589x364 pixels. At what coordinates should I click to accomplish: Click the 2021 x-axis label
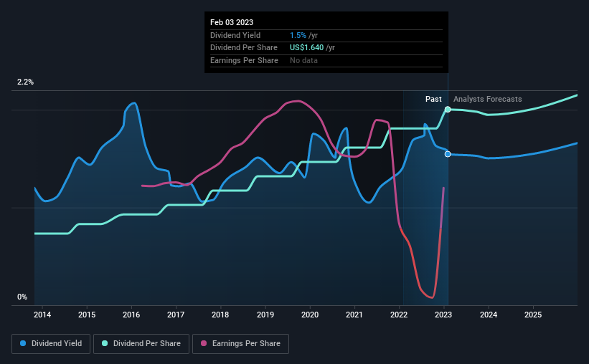(x=354, y=315)
